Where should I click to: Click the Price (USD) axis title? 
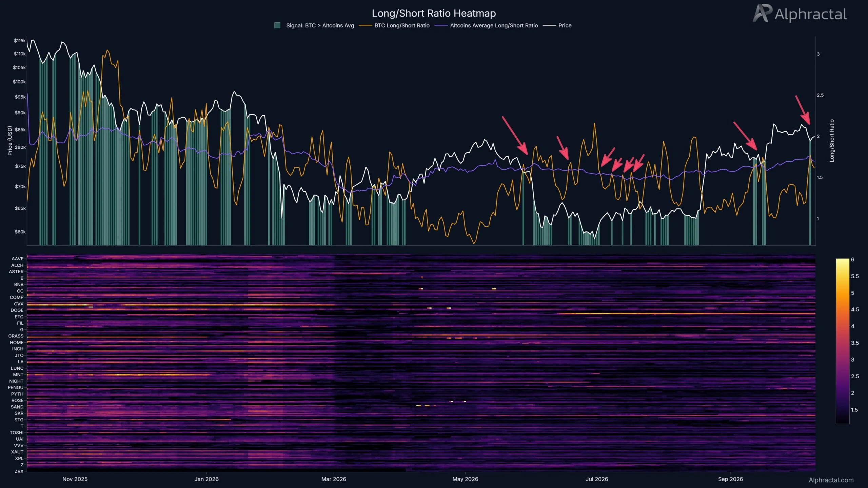(9, 141)
